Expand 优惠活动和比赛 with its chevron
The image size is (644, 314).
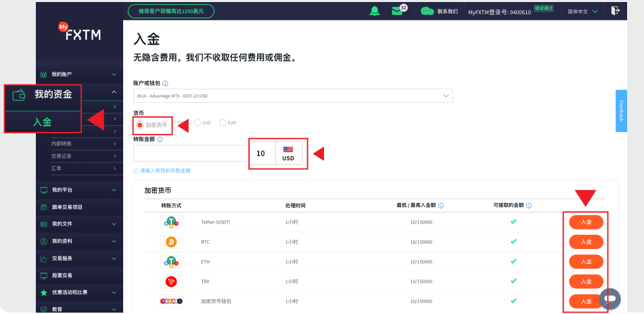coord(114,292)
